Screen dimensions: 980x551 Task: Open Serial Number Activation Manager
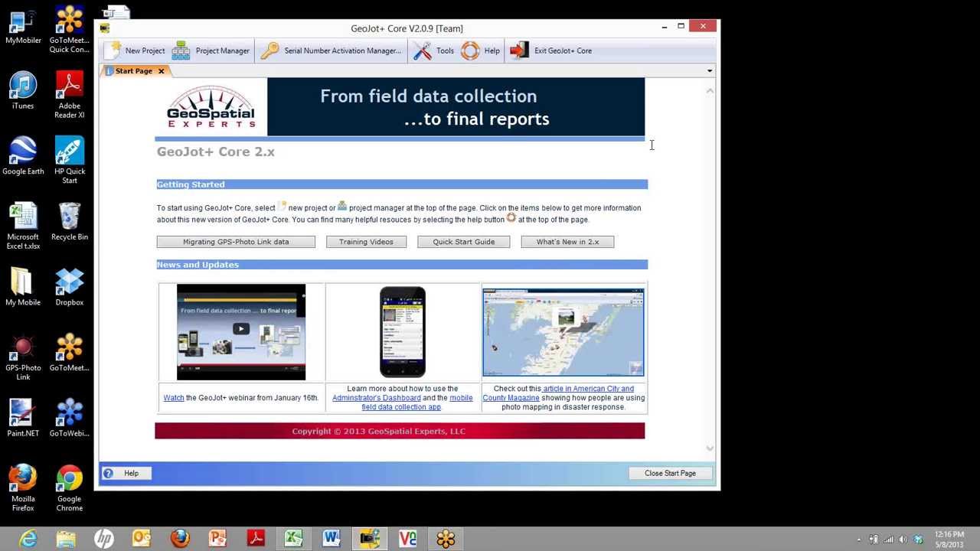[330, 51]
